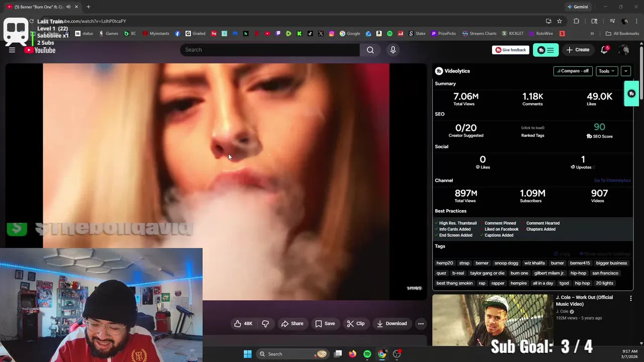Open the Videolytics Tools dropdown

click(x=607, y=71)
